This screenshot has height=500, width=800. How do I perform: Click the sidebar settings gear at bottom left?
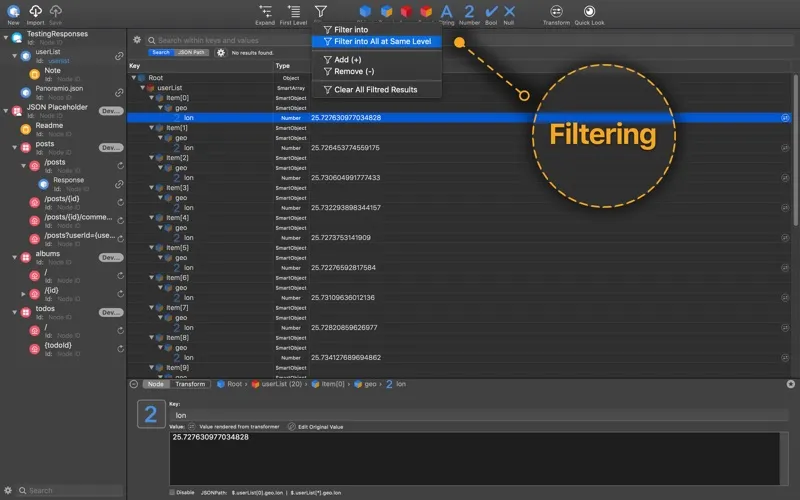pyautogui.click(x=8, y=490)
